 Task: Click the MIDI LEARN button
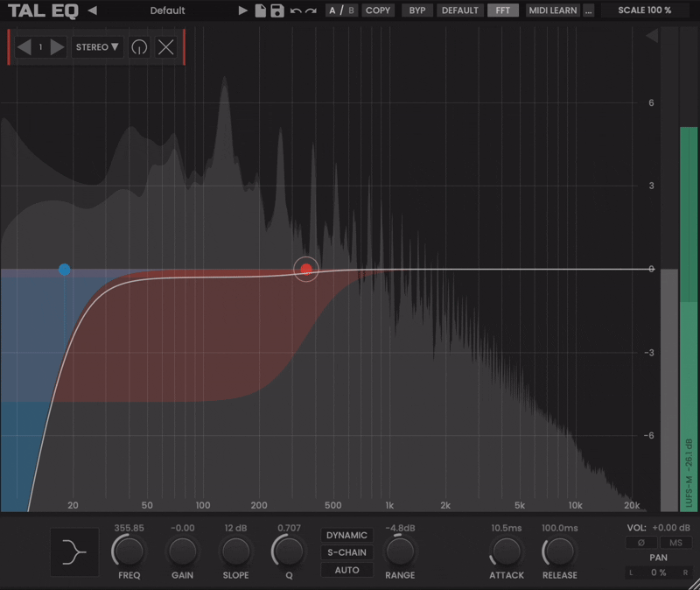(552, 11)
